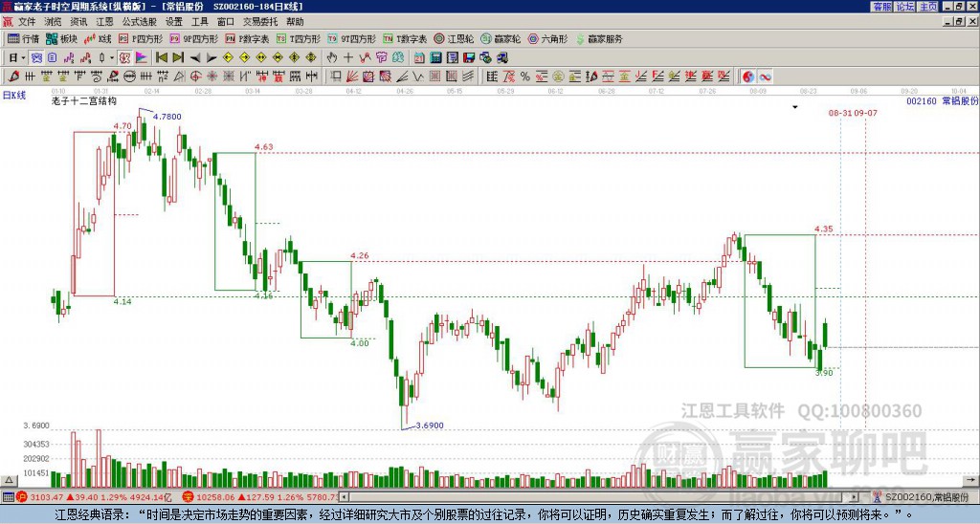Click the right arrow at the volume panel edge

click(970, 480)
